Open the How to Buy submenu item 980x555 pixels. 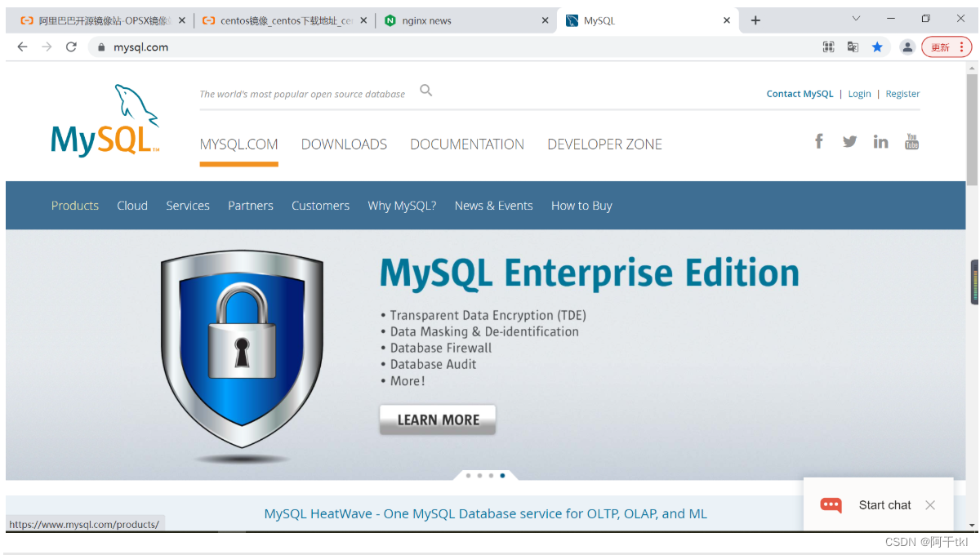coord(581,206)
